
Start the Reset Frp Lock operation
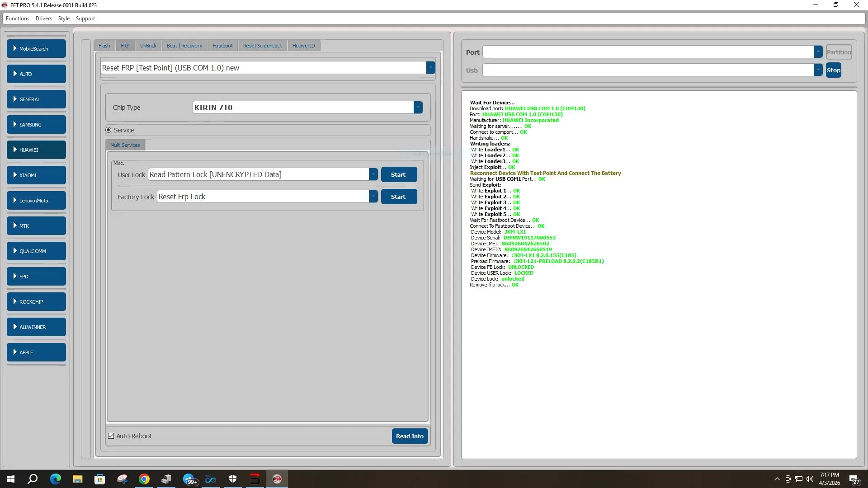[x=398, y=197]
